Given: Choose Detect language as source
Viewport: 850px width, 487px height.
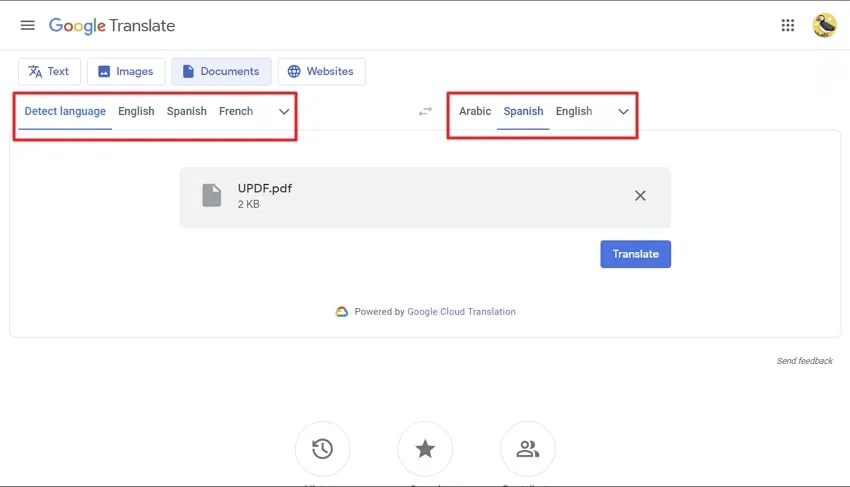Looking at the screenshot, I should coord(65,111).
